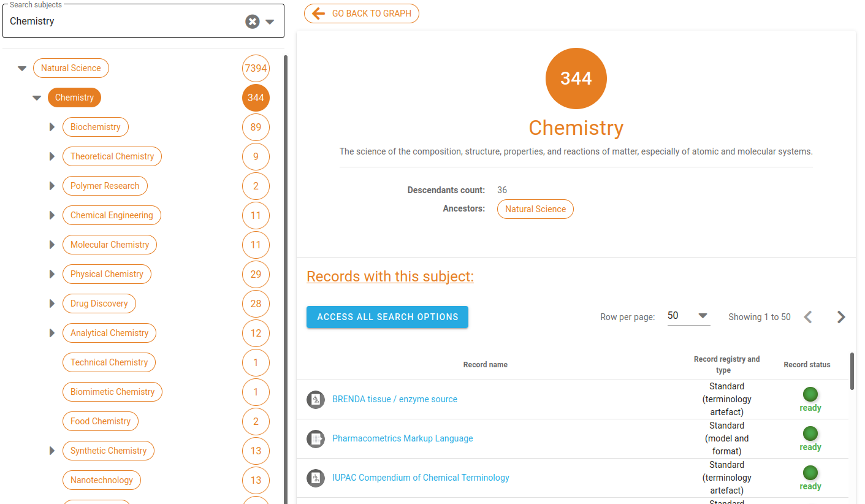Viewport: 865px width, 504px height.
Task: Click the Record status column header
Action: 807,365
